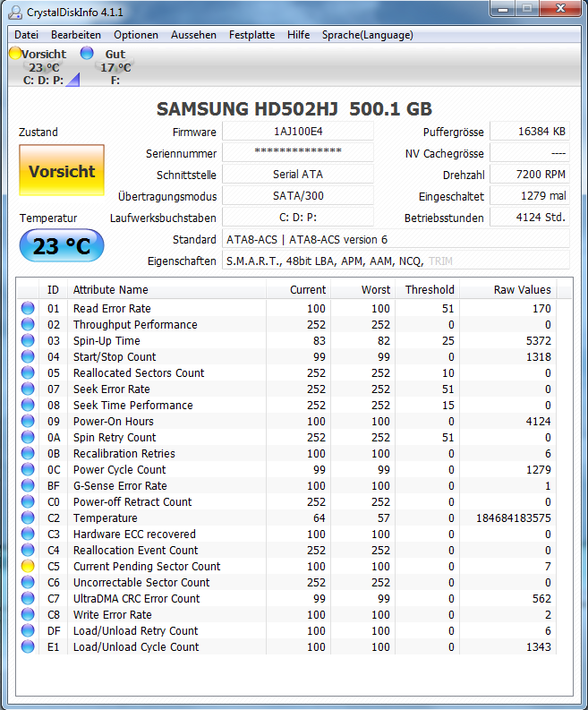Open the Aussehen menu
588x710 pixels.
193,35
